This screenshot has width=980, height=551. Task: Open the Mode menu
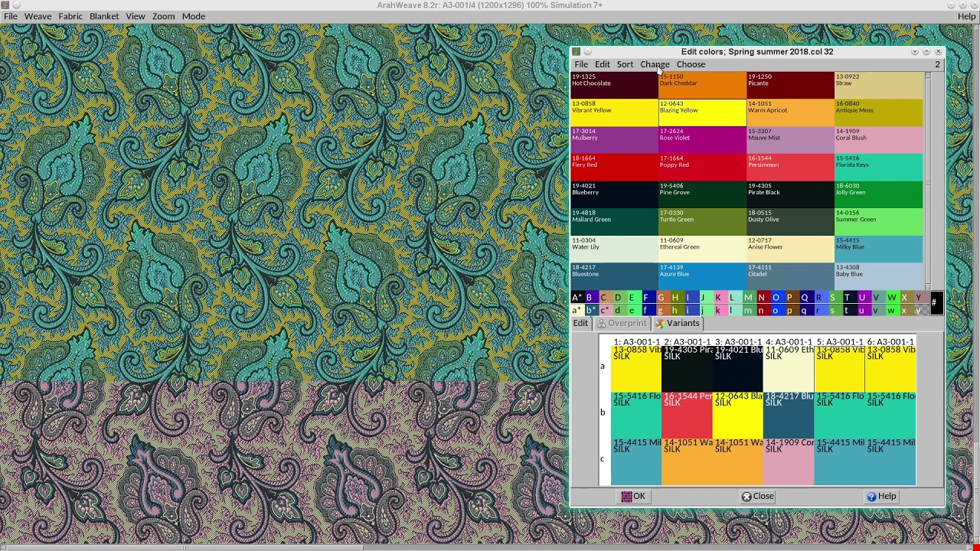click(x=194, y=16)
